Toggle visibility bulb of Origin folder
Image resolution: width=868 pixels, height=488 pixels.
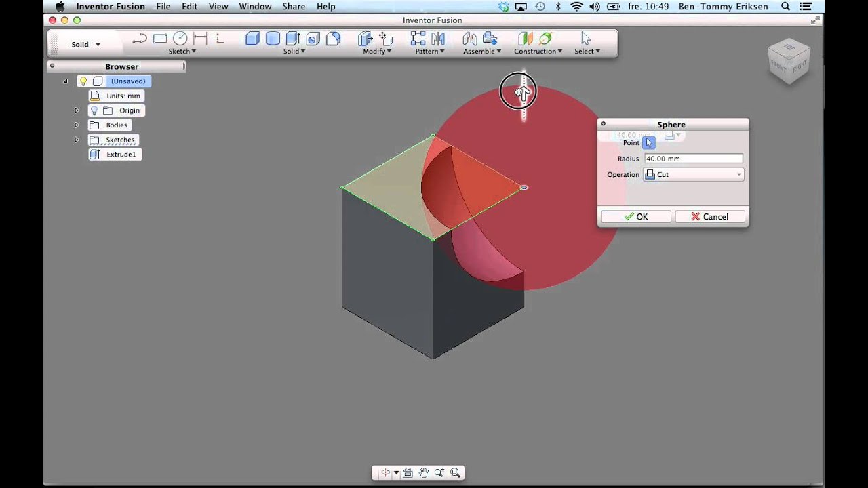coord(94,110)
